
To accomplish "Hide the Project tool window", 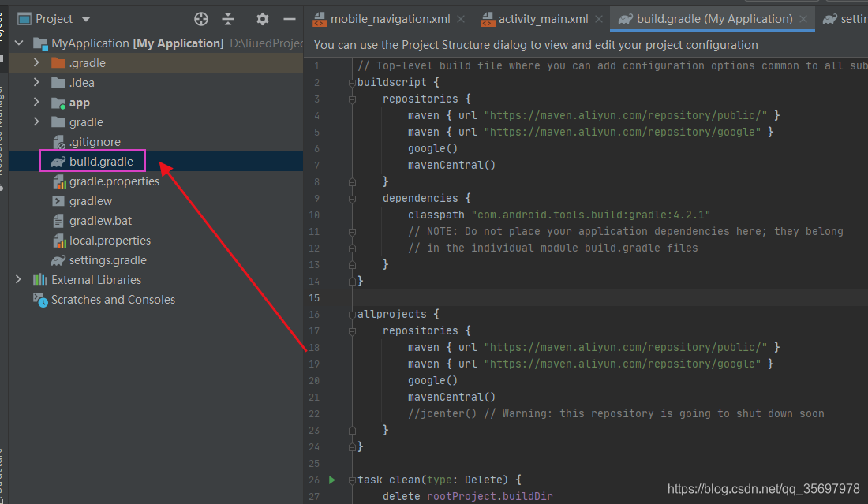I will pos(289,18).
